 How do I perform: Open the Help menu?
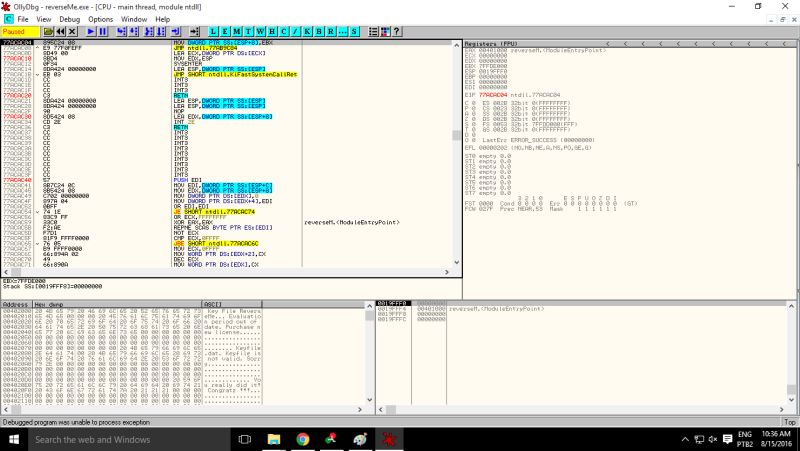coord(162,19)
